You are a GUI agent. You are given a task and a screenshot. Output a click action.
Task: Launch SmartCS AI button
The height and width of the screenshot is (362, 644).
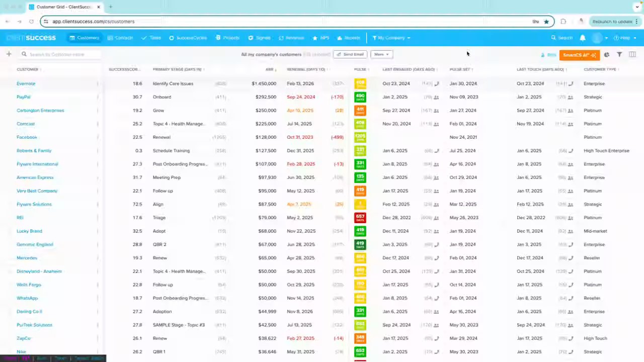pyautogui.click(x=579, y=55)
